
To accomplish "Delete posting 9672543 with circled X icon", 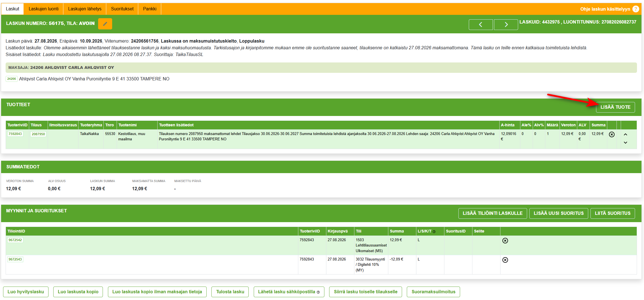I will [x=505, y=260].
